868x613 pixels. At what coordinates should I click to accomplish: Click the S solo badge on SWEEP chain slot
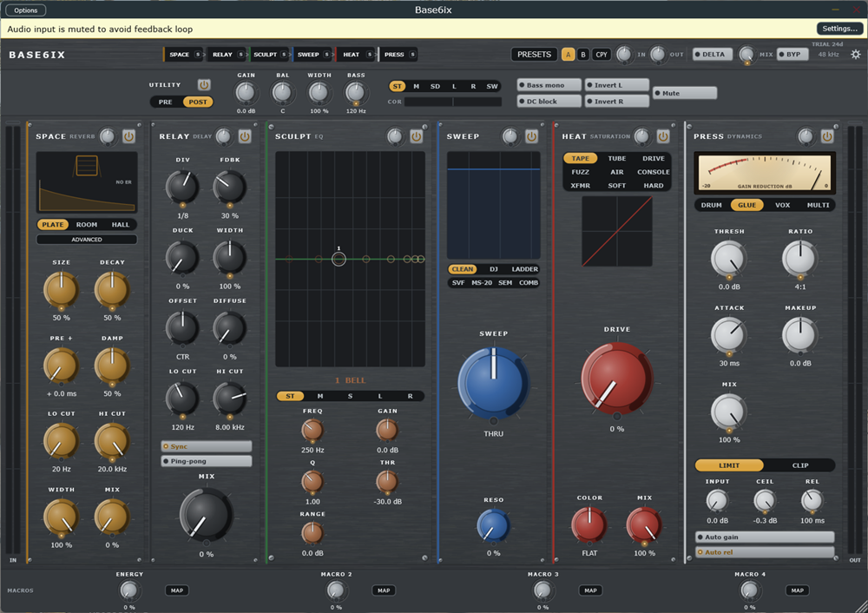coord(326,55)
